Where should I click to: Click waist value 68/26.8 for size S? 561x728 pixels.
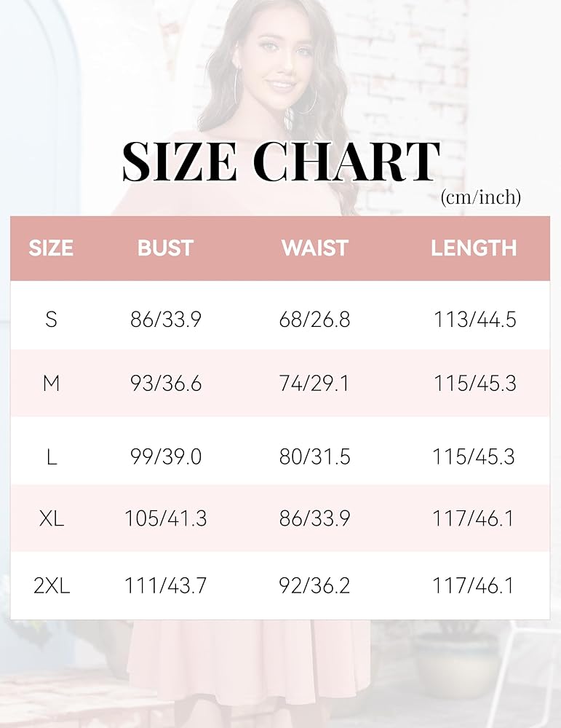(x=314, y=319)
